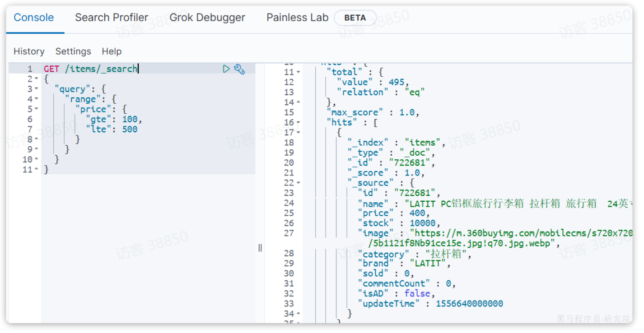644x333 pixels.
Task: Click the pane divider drag handle
Action: point(260,248)
